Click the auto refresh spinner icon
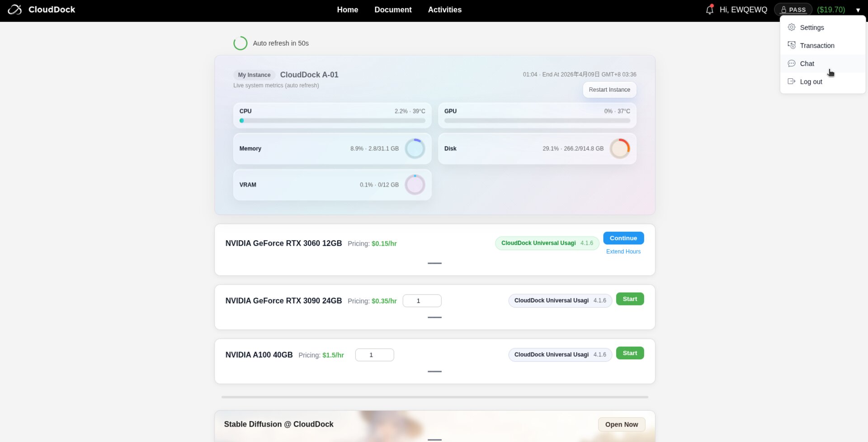Screen dimensions: 868x442 click(240, 43)
